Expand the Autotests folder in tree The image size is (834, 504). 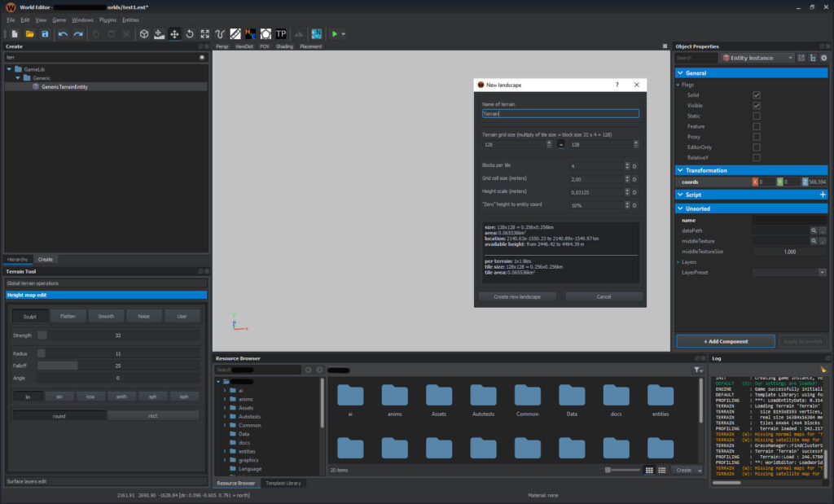click(x=224, y=417)
